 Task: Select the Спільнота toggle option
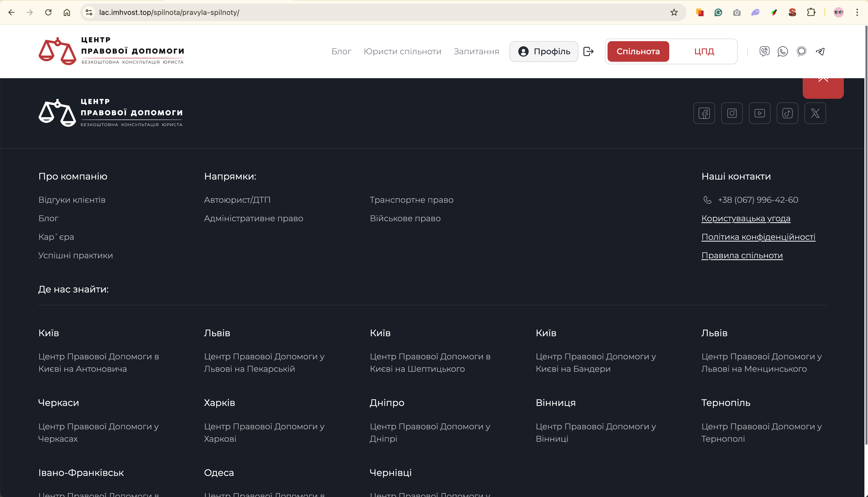638,51
